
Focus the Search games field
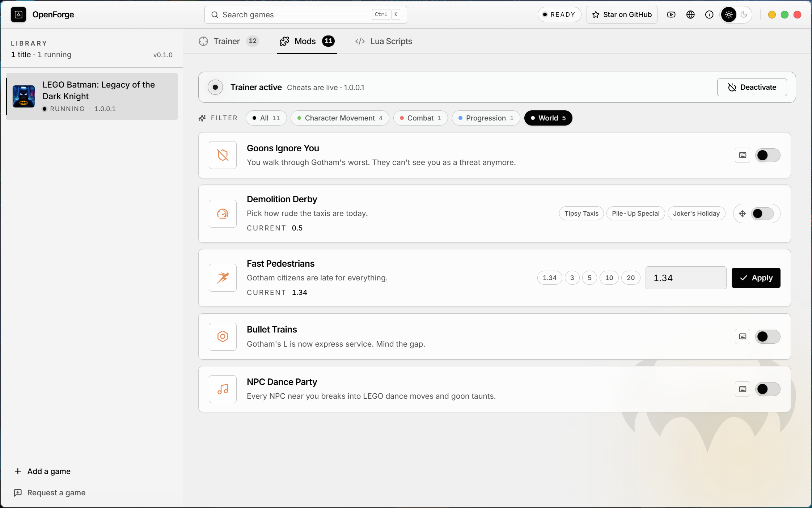point(306,14)
